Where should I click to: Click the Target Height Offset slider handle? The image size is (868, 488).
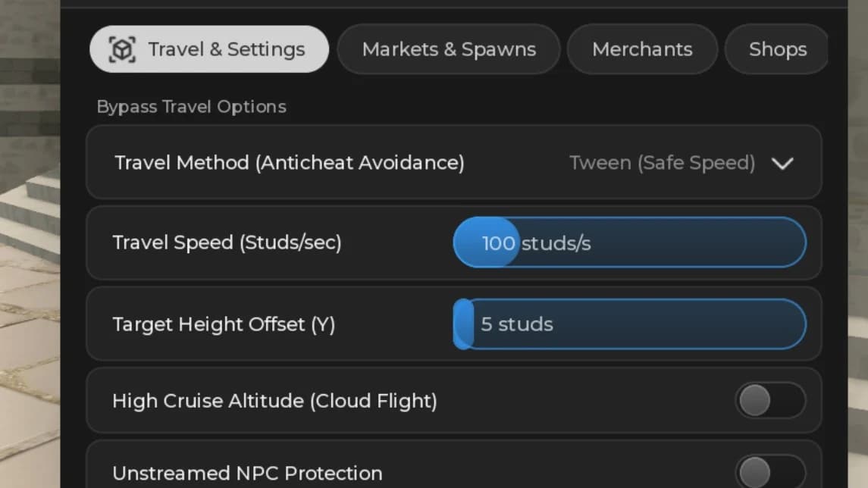464,324
